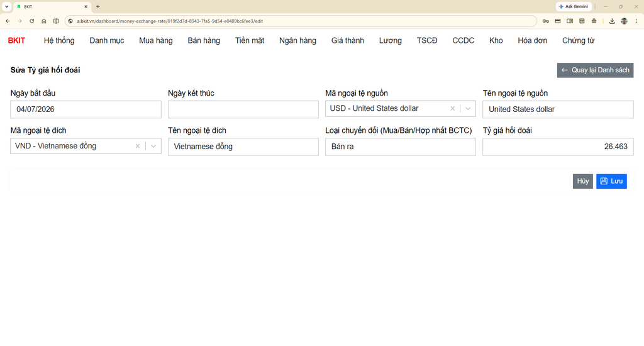Click the Sửa Tỷ giá hối đoái heading
This screenshot has width=644, height=346.
pyautogui.click(x=45, y=70)
